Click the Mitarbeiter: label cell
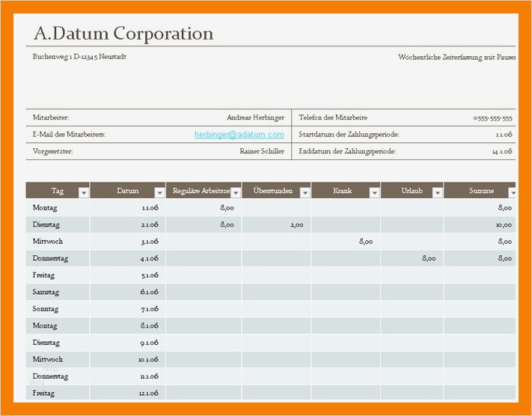This screenshot has height=416, width=532. (x=51, y=117)
